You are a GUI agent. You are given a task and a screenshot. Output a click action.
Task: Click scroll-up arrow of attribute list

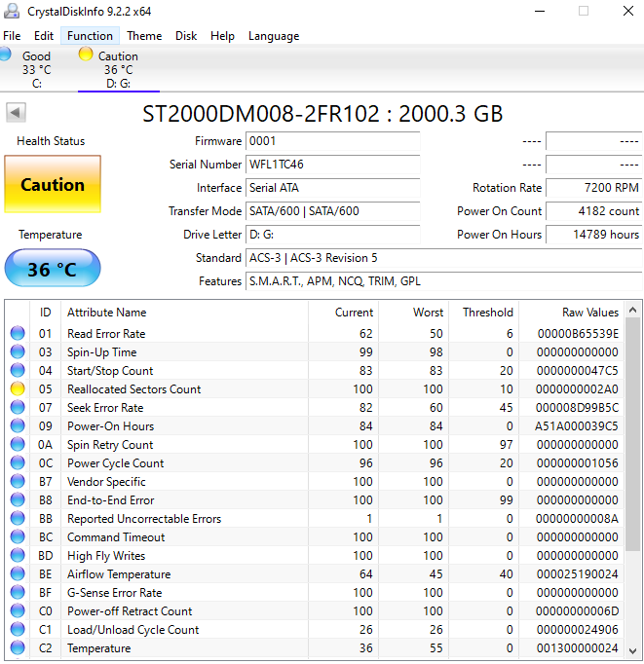click(x=633, y=310)
